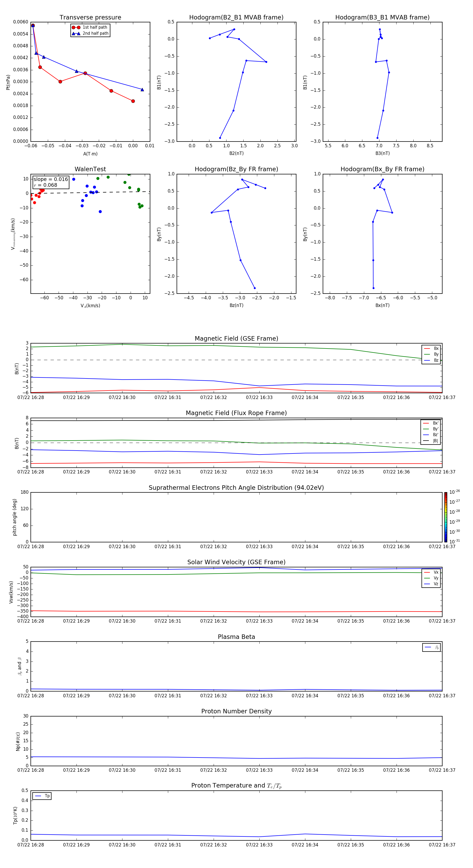Click "Vz" in the Solar Wind legend

(x=436, y=584)
